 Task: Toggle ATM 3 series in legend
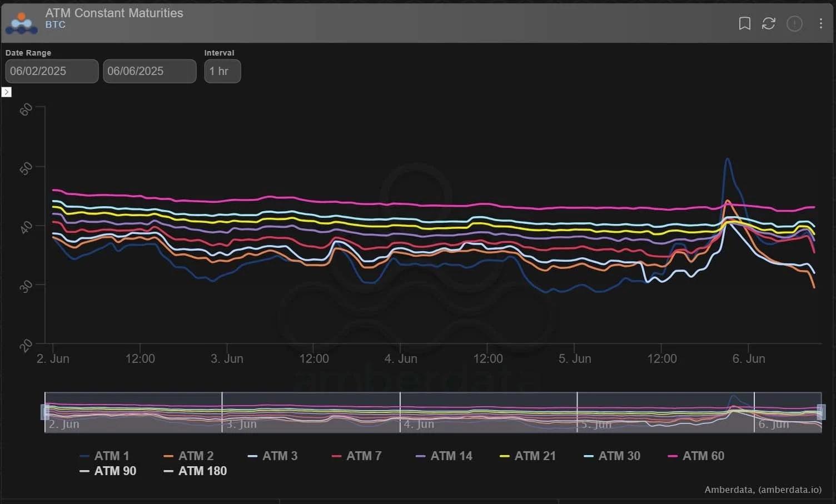pyautogui.click(x=272, y=456)
